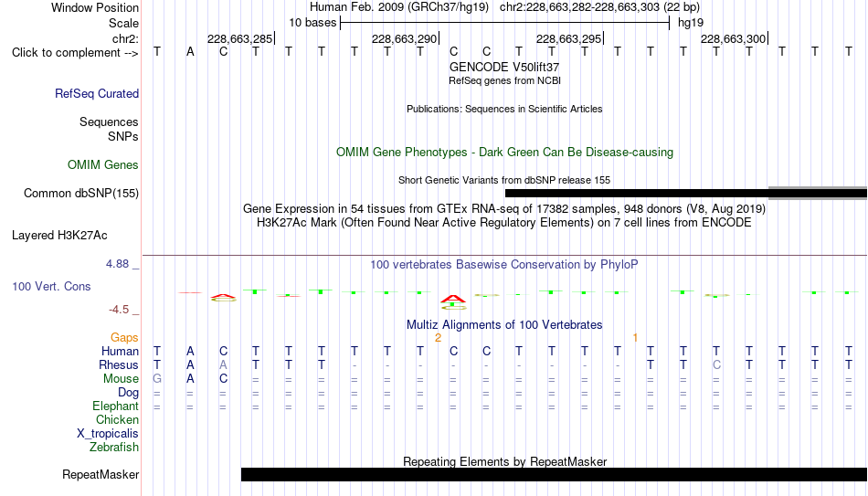Click the 'Sequences' track label
868x496 pixels.
click(x=109, y=121)
